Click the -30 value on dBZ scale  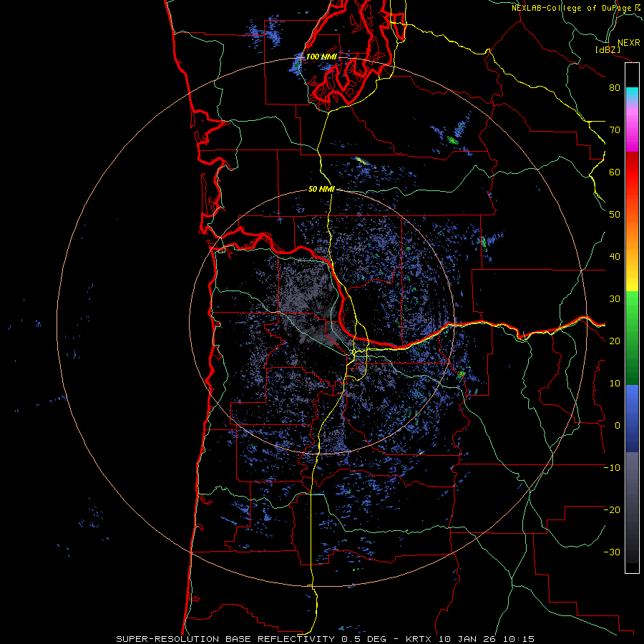612,552
